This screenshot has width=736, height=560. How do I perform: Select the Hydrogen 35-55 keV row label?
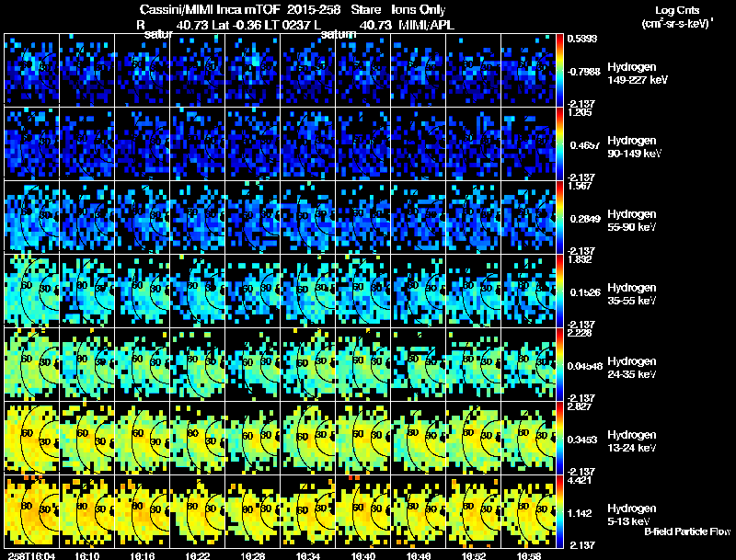pyautogui.click(x=632, y=294)
